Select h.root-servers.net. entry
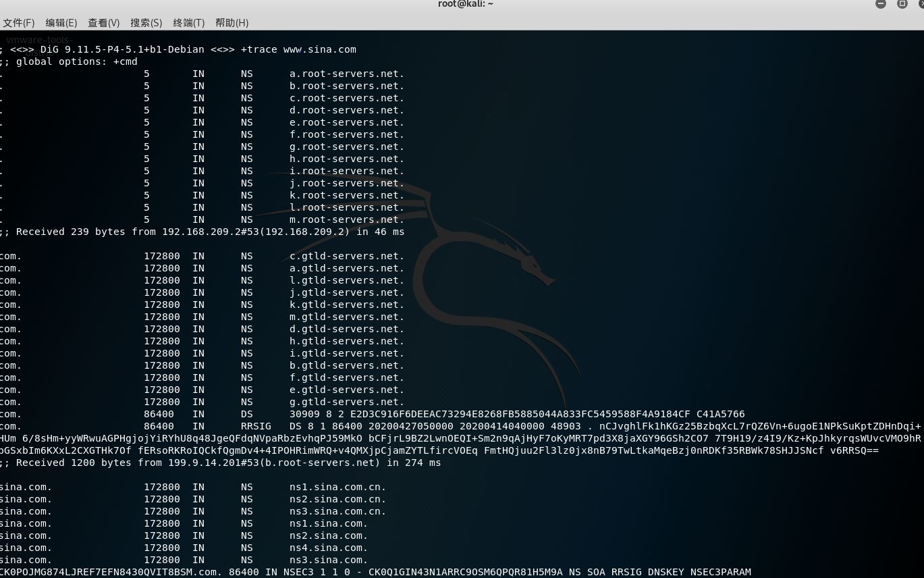The height and width of the screenshot is (578, 924). click(347, 159)
